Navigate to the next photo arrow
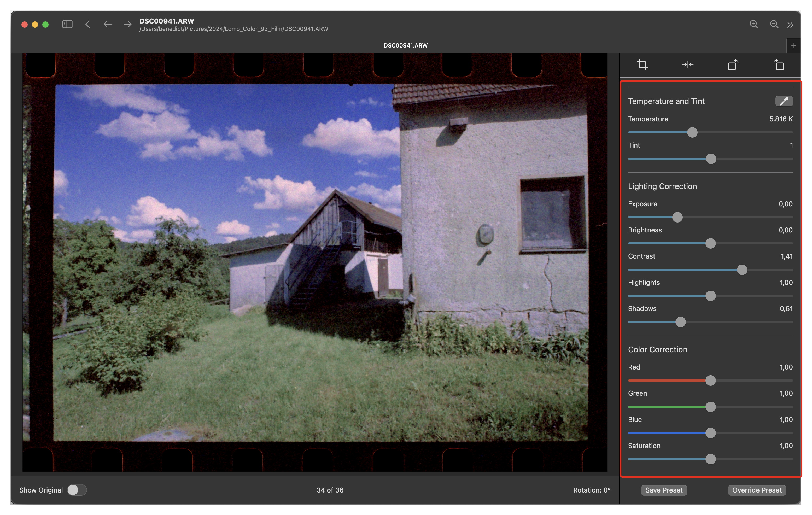Image resolution: width=812 pixels, height=515 pixels. click(x=127, y=24)
